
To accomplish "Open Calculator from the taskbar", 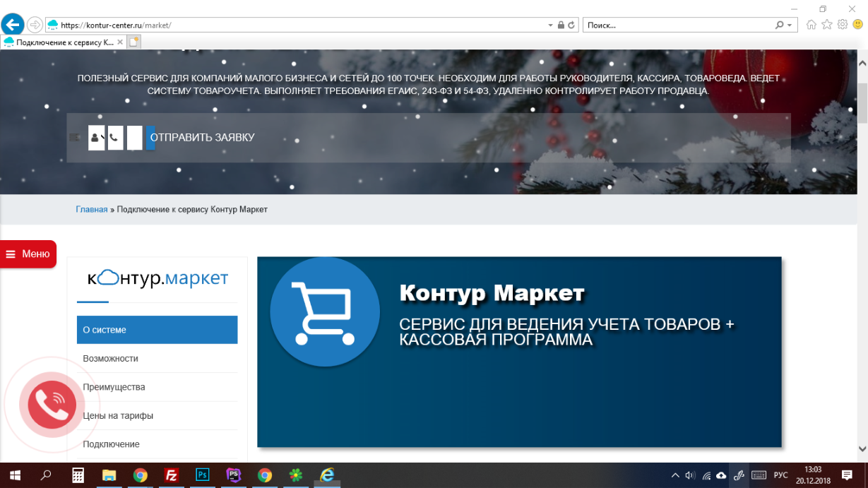I will [78, 475].
